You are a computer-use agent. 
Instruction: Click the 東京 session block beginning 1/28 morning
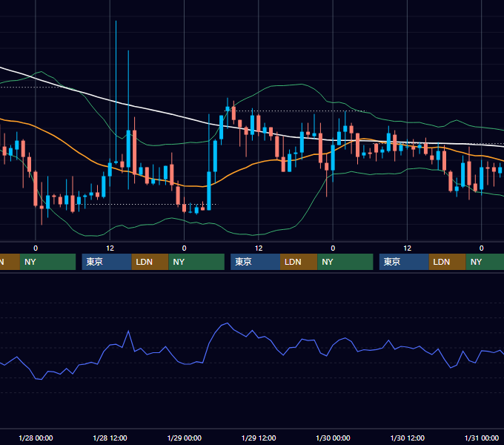(107, 262)
